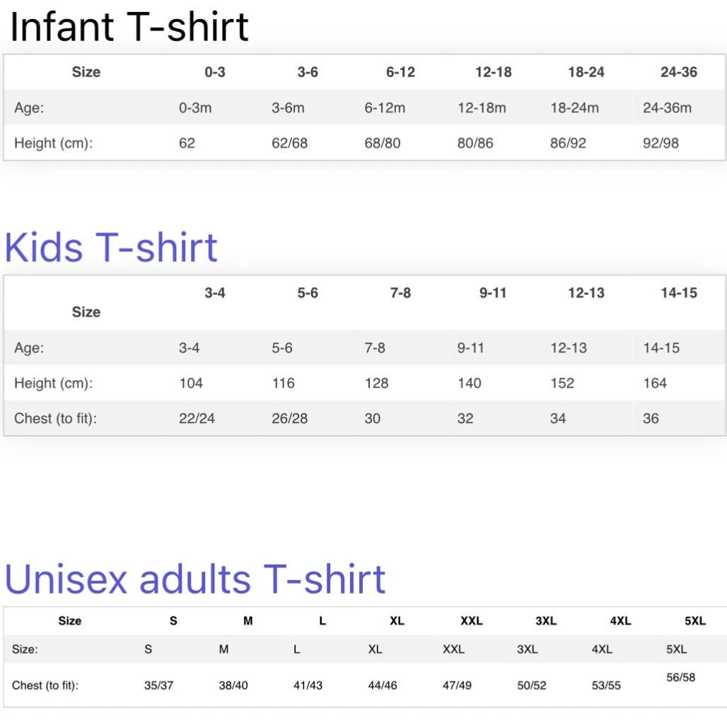Click the 0-3m age cell

point(194,108)
